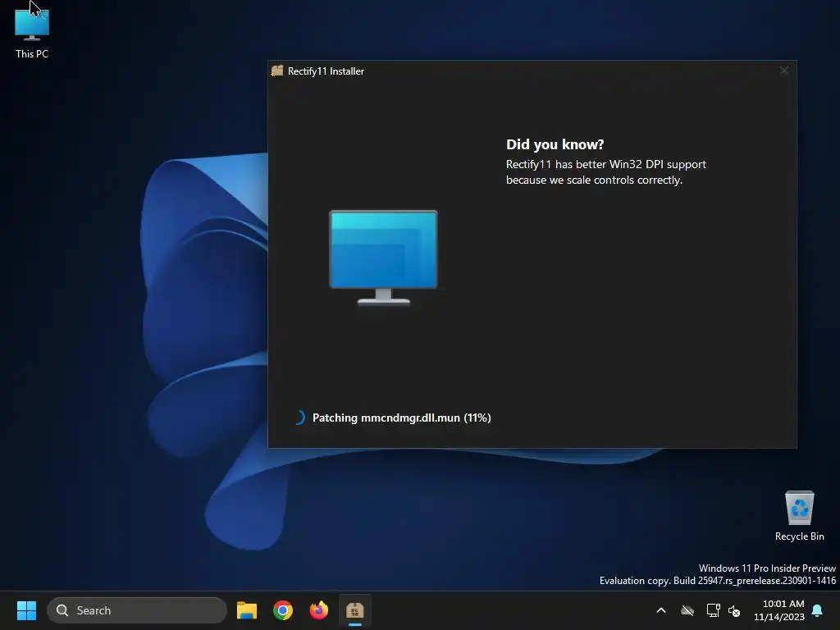Open Firefox from the taskbar
Screen dimensions: 840x630
pyautogui.click(x=319, y=610)
